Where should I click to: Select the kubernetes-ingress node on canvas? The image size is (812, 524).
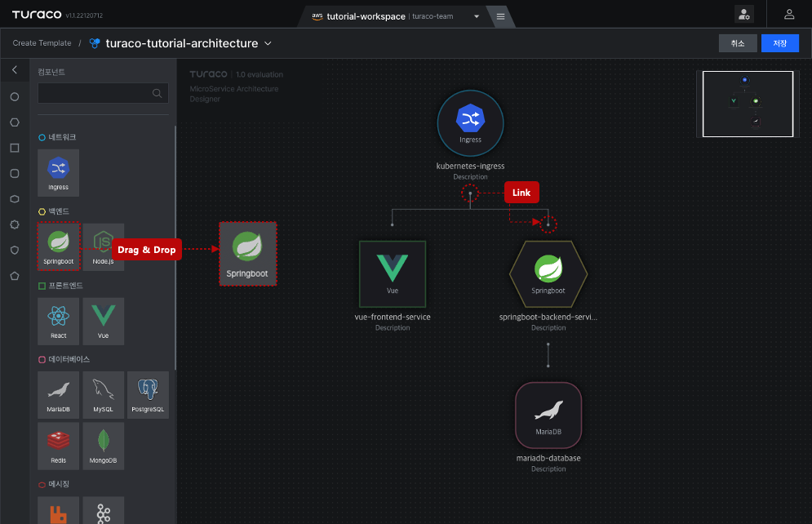pos(470,123)
